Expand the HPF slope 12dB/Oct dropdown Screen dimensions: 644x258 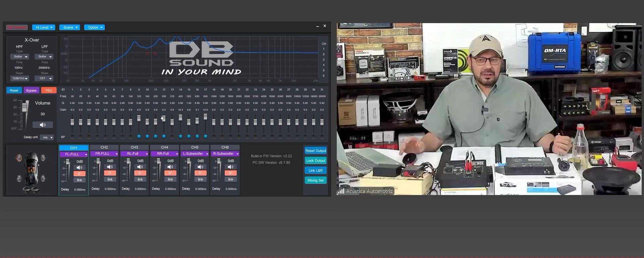[x=19, y=78]
